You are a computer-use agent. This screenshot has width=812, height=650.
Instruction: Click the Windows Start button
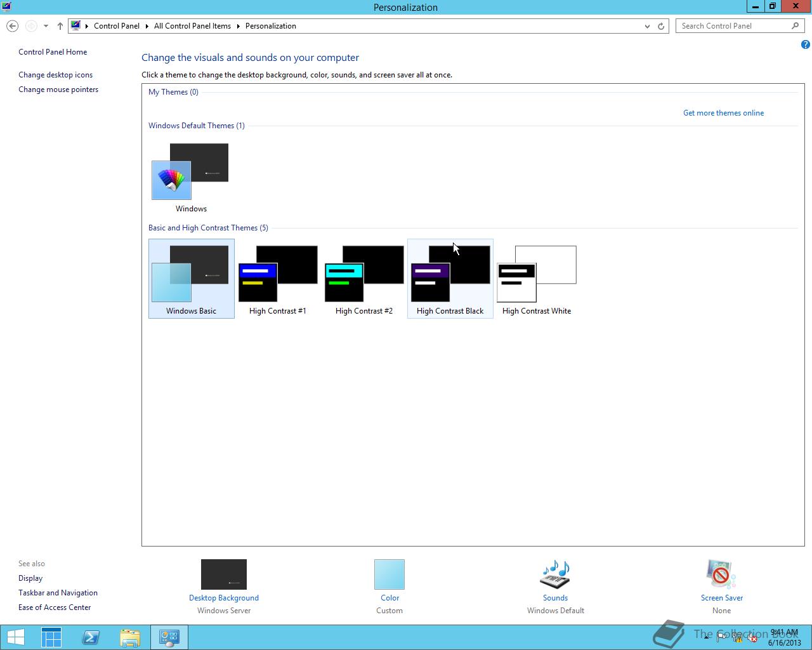click(x=15, y=637)
